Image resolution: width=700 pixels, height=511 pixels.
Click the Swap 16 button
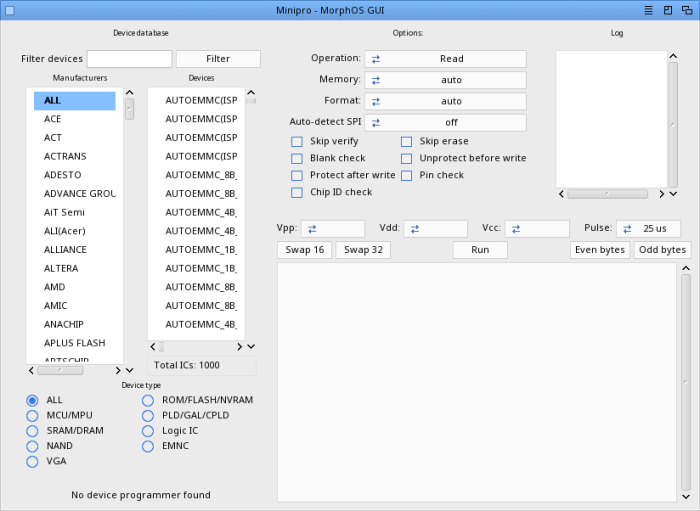[304, 250]
